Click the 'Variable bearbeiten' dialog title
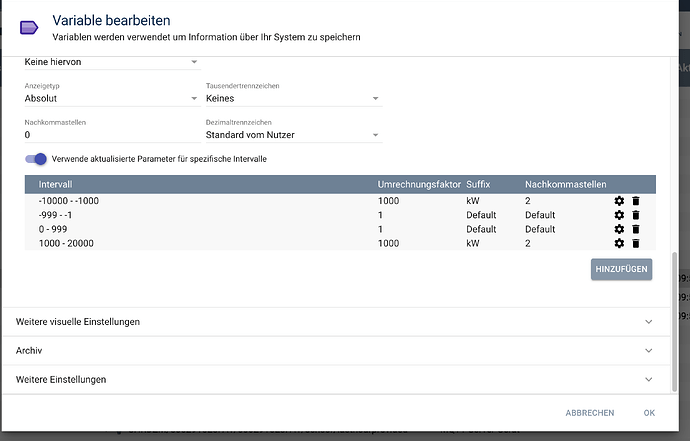The height and width of the screenshot is (441, 690). click(x=111, y=20)
